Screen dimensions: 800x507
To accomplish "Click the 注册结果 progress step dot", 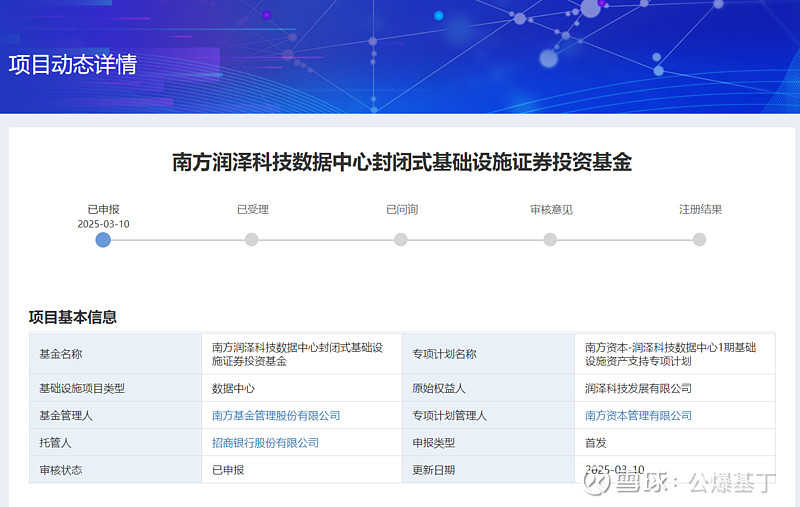I will [x=699, y=240].
